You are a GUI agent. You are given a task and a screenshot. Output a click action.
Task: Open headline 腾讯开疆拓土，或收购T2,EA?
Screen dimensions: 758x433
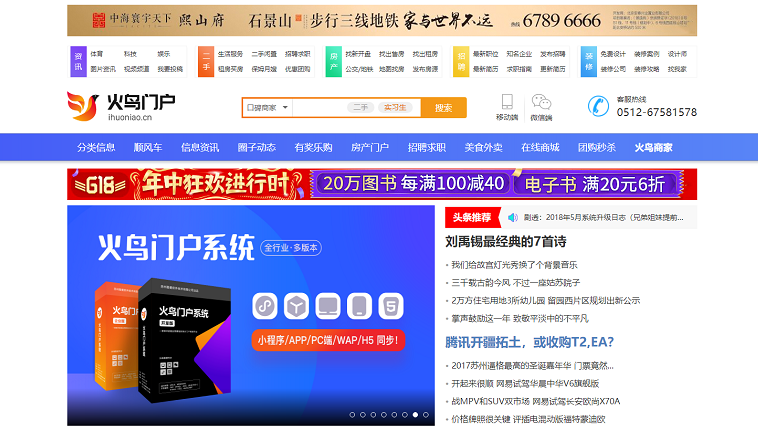[529, 342]
